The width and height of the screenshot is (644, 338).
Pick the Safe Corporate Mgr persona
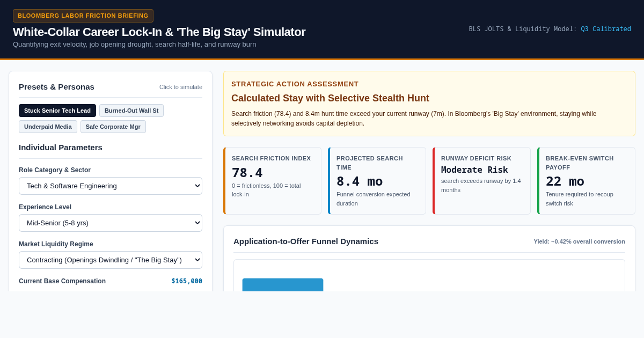coord(113,127)
